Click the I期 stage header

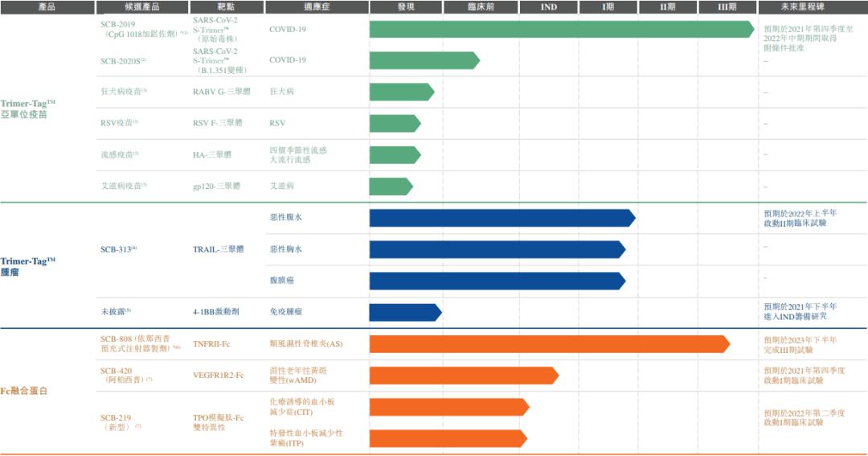tap(608, 7)
